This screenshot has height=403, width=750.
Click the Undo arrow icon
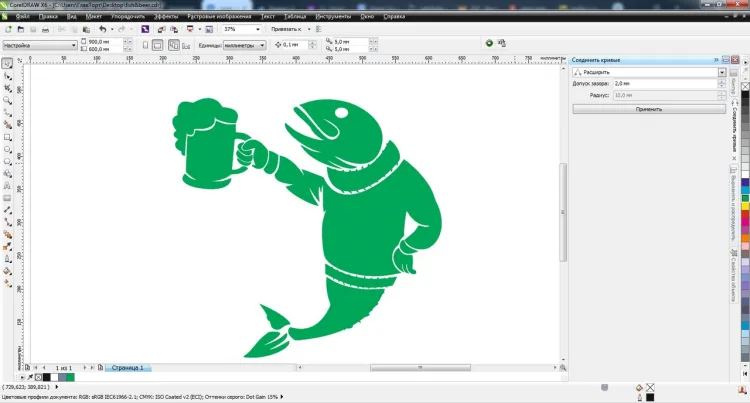point(102,29)
